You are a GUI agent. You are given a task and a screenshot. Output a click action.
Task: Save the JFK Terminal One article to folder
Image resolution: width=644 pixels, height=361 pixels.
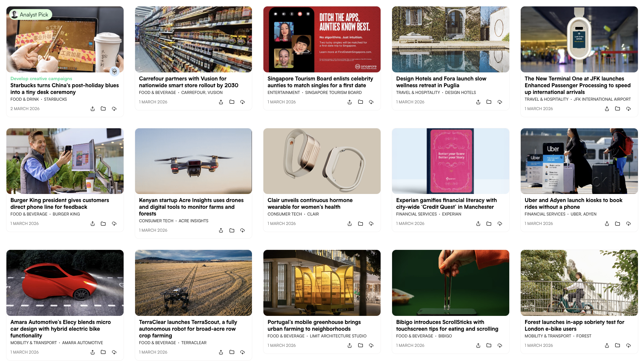(x=617, y=109)
